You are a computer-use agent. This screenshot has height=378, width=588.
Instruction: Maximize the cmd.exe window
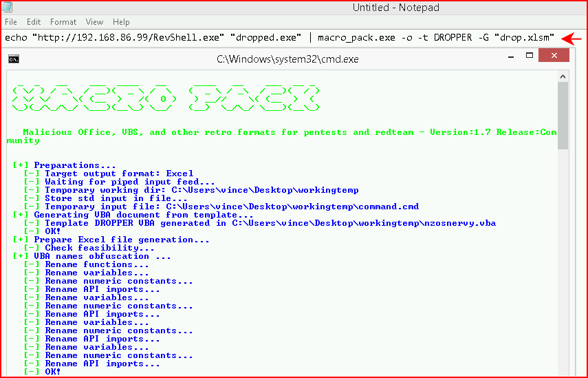pyautogui.click(x=530, y=56)
